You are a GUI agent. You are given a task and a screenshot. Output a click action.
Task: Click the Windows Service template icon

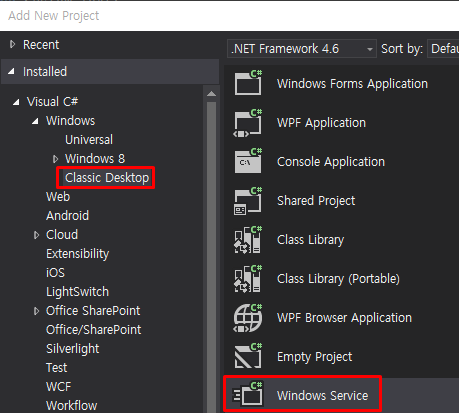point(248,395)
